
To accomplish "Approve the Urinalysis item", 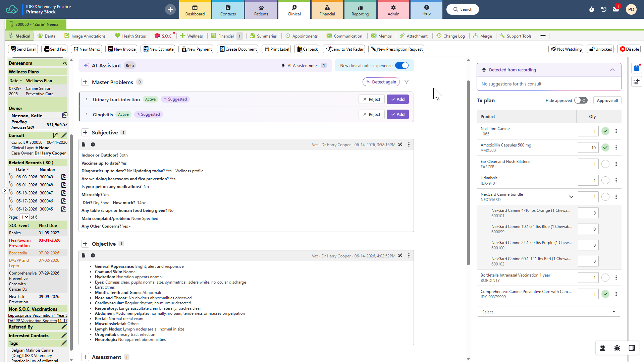I will (605, 180).
